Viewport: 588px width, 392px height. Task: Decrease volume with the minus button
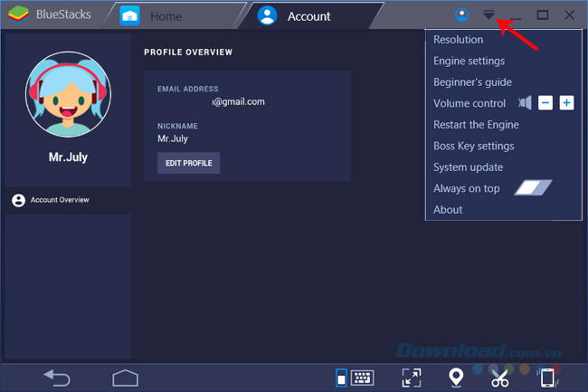[545, 103]
